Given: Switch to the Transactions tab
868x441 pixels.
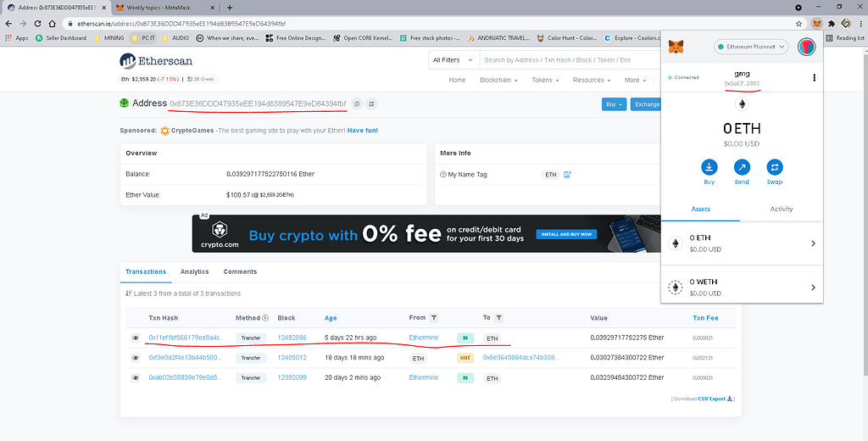Looking at the screenshot, I should 146,271.
